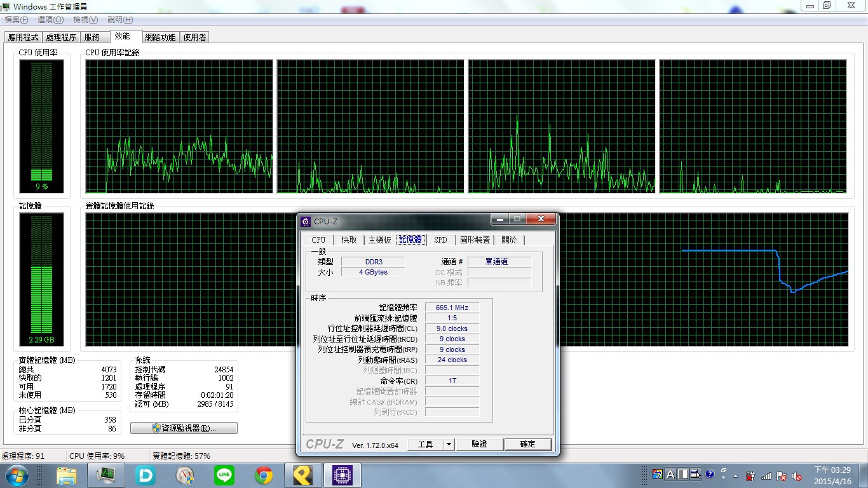Click the Task Manager title bar icon
The width and height of the screenshot is (868, 488).
pos(6,6)
